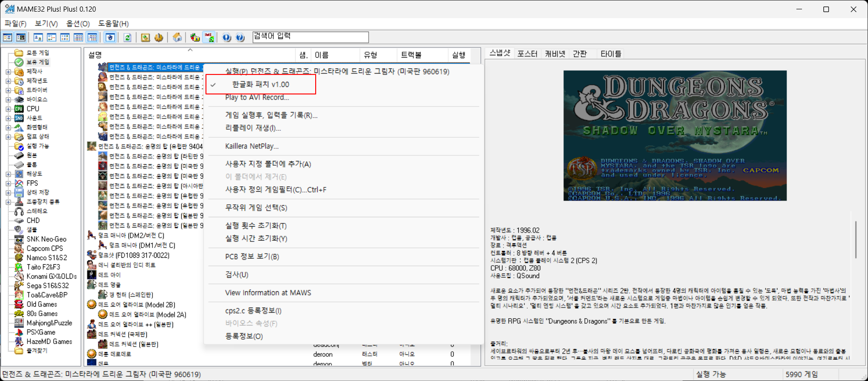Click the blue question mark help icon
Viewport: 868px width, 381px height.
240,38
